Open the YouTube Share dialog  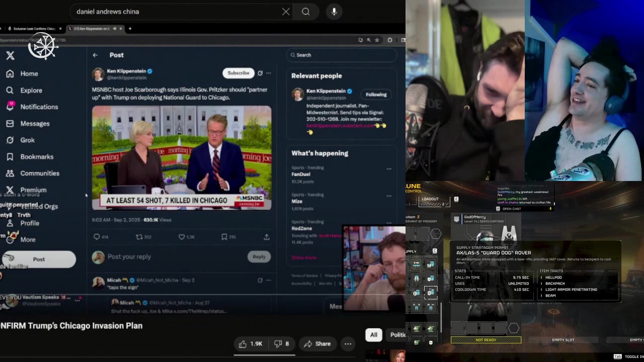click(x=317, y=344)
